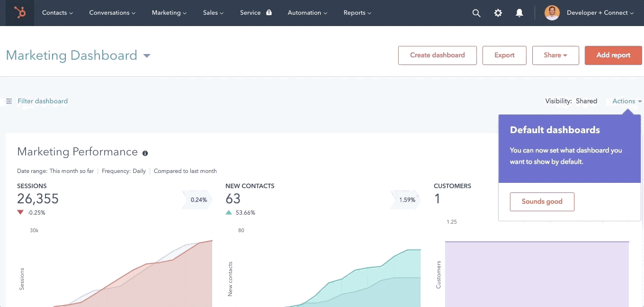
Task: Open the Actions dropdown
Action: point(626,101)
